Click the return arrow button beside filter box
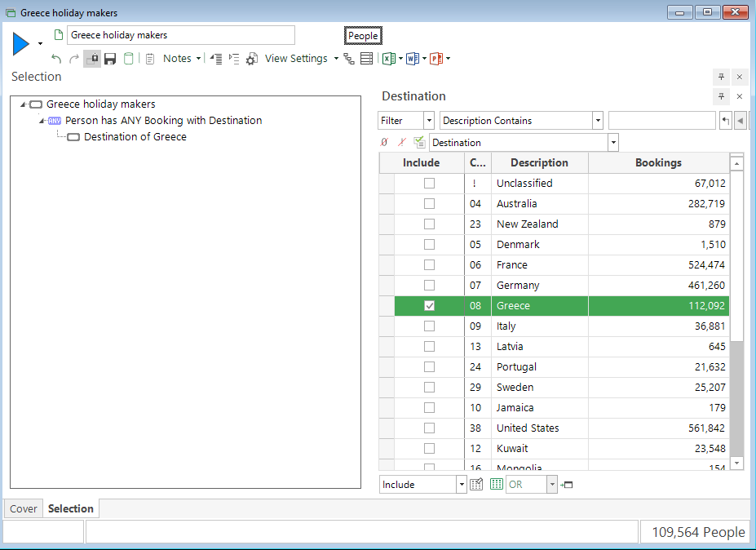This screenshot has height=550, width=756. click(725, 121)
